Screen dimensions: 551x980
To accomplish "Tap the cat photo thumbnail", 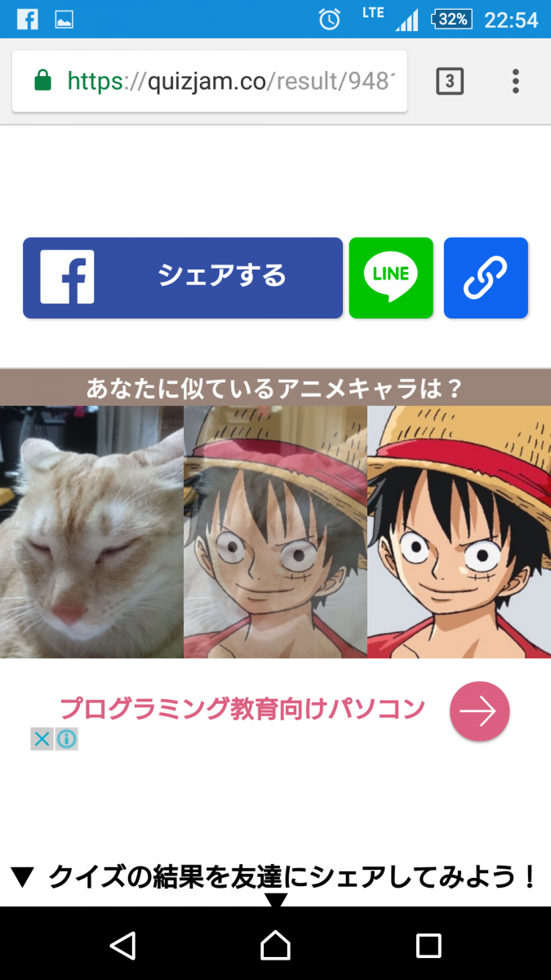I will pyautogui.click(x=91, y=532).
